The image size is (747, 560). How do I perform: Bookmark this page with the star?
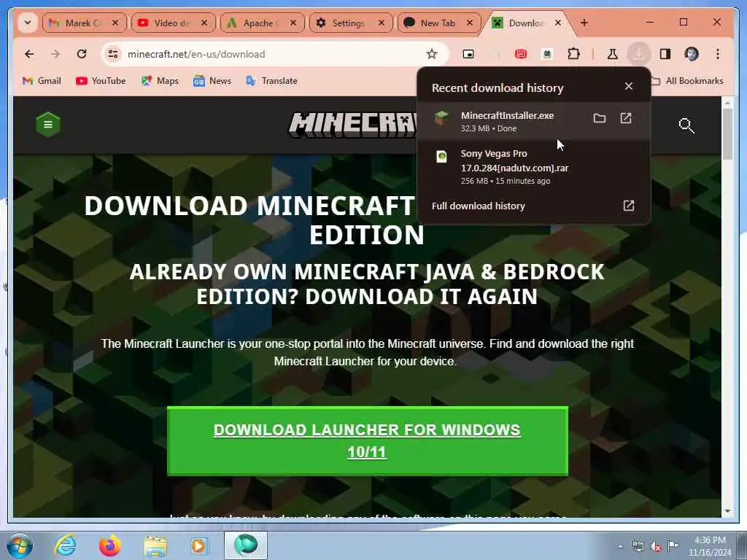tap(432, 54)
